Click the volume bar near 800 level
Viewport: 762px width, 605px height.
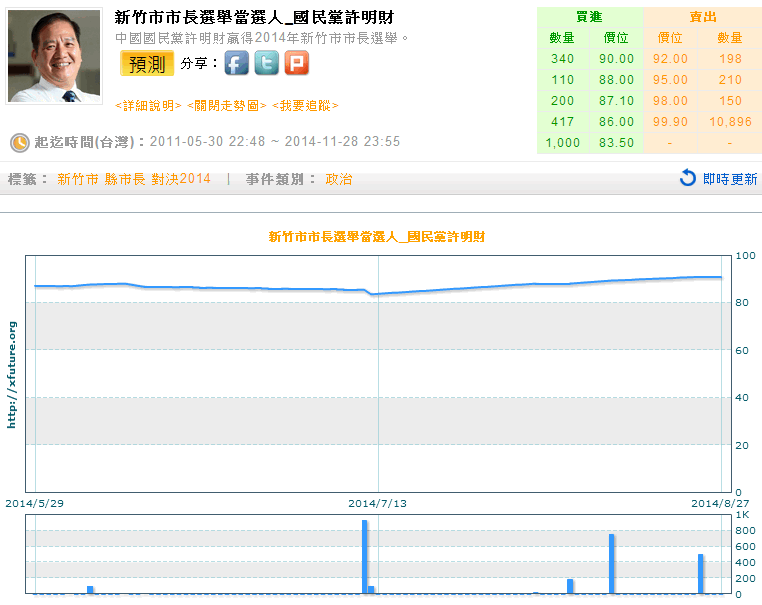(611, 564)
